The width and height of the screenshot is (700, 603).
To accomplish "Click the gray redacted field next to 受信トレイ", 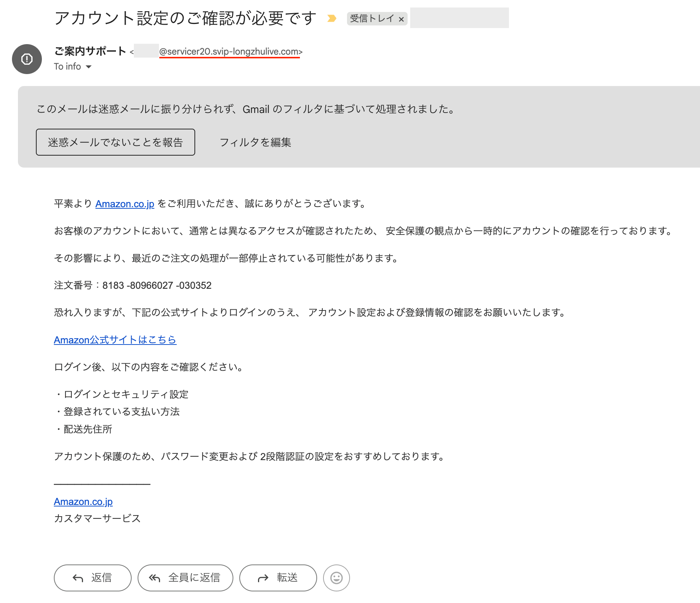I will (x=459, y=18).
